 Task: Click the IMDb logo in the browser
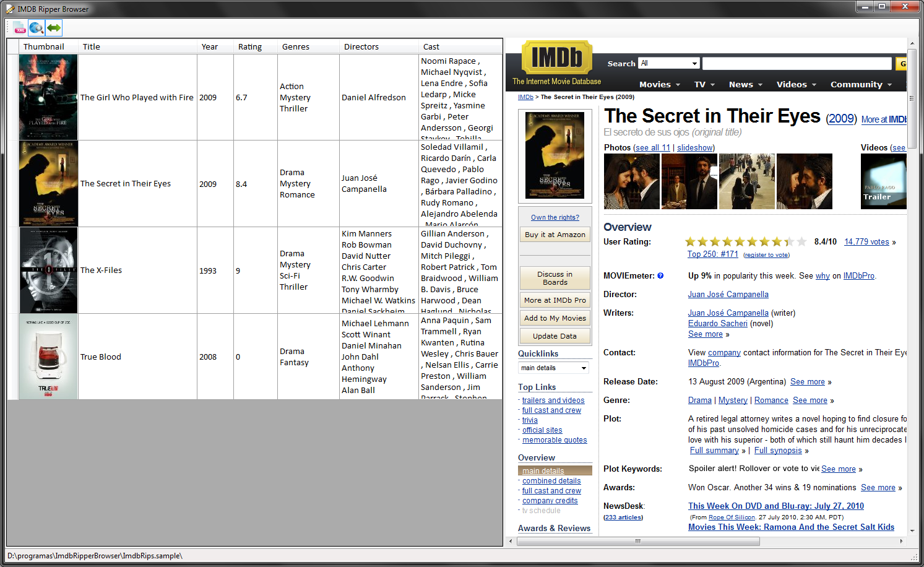point(557,58)
